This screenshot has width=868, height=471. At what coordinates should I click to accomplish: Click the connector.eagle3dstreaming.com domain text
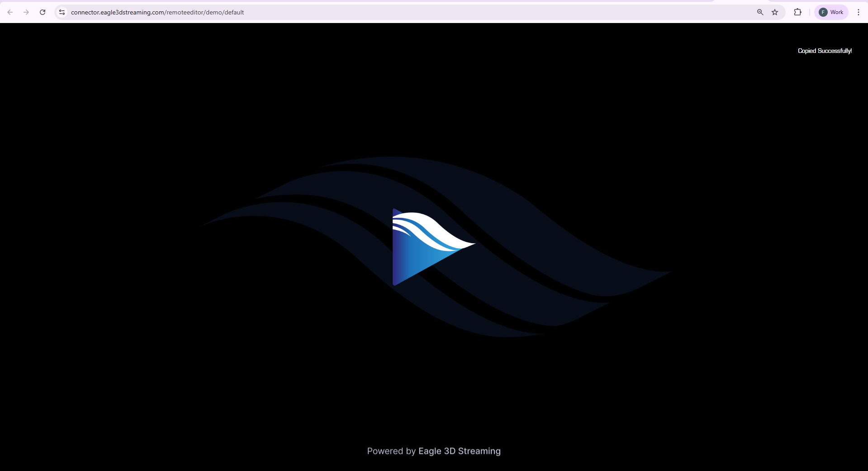click(x=118, y=12)
